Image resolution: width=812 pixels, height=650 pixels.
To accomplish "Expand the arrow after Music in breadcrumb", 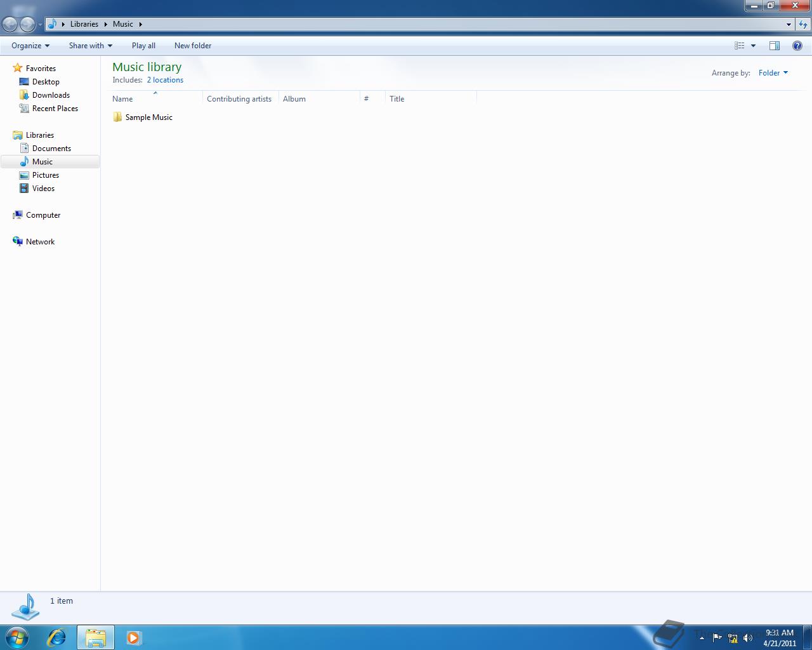I will click(x=140, y=24).
